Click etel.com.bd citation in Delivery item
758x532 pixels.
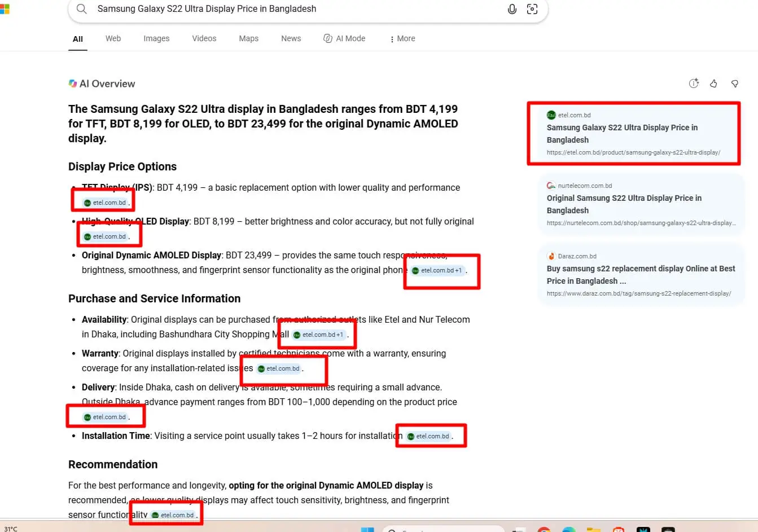point(105,417)
